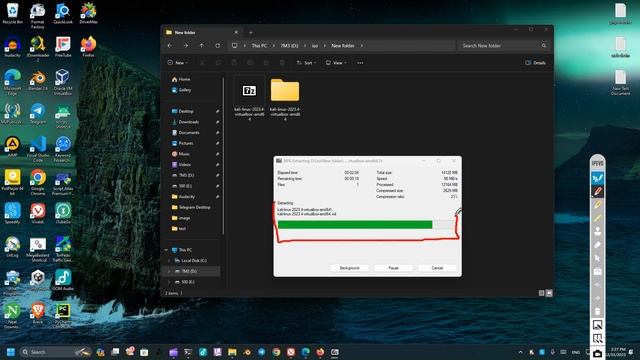The height and width of the screenshot is (360, 640).
Task: Pick the red pen in the annotation toolbar
Action: point(598,191)
